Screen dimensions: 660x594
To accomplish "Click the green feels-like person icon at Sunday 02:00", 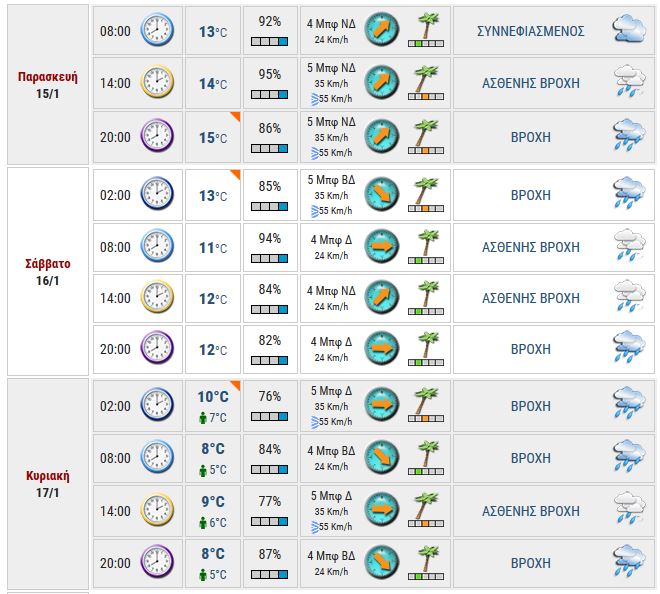I will coord(203,418).
